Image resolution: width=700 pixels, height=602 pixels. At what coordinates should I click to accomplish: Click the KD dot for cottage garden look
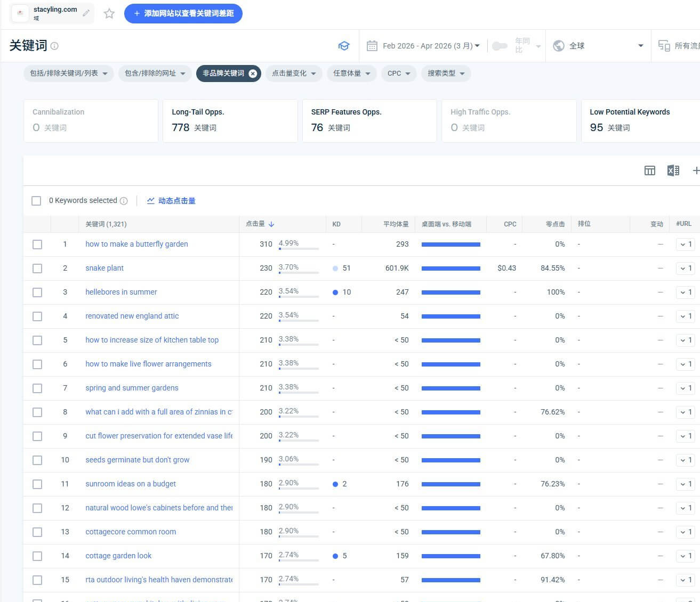pos(335,556)
